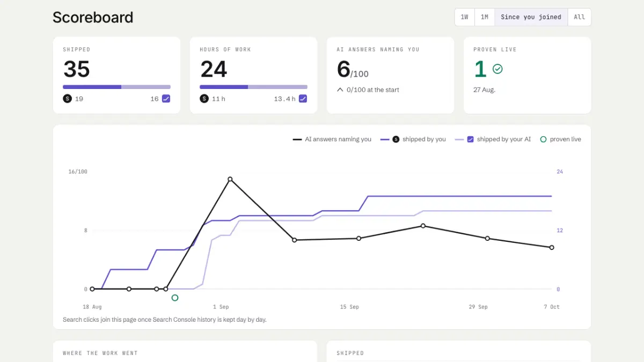Click the up caret before 0/100 at the start
Viewport: 644px width, 362px height.
pyautogui.click(x=340, y=90)
